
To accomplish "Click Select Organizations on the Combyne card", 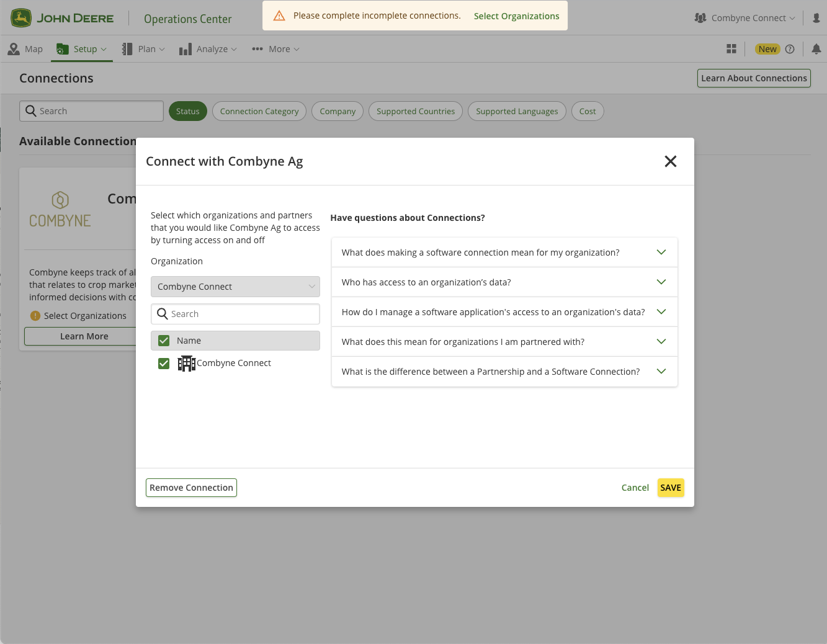I will point(85,316).
